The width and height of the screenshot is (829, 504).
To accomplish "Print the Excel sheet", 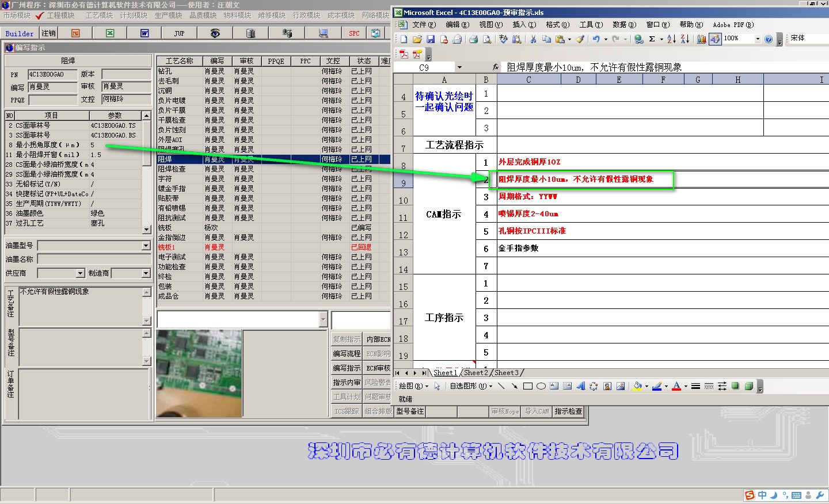I will point(473,39).
